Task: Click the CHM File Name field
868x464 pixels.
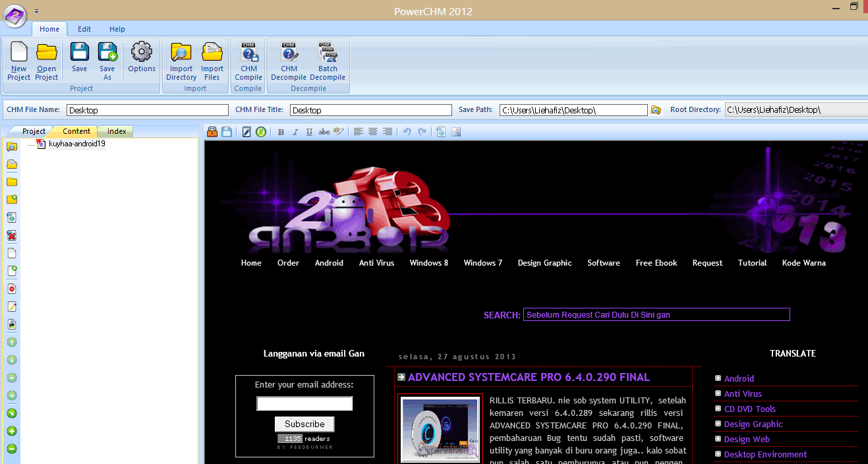Action: pos(148,110)
